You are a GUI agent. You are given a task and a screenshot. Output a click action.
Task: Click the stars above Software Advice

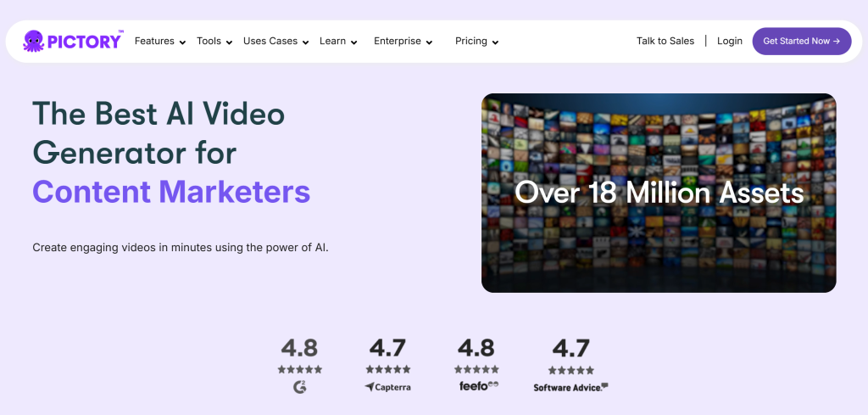(571, 370)
